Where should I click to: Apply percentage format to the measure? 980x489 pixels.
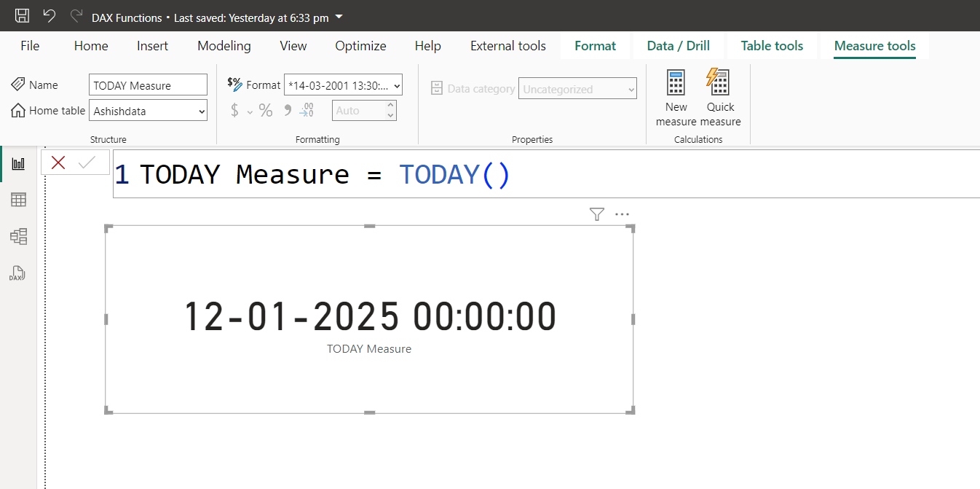265,109
